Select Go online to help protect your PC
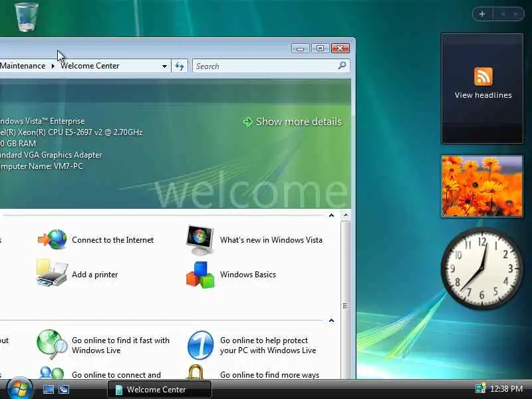Screen dimensions: 532x399 coord(268,345)
